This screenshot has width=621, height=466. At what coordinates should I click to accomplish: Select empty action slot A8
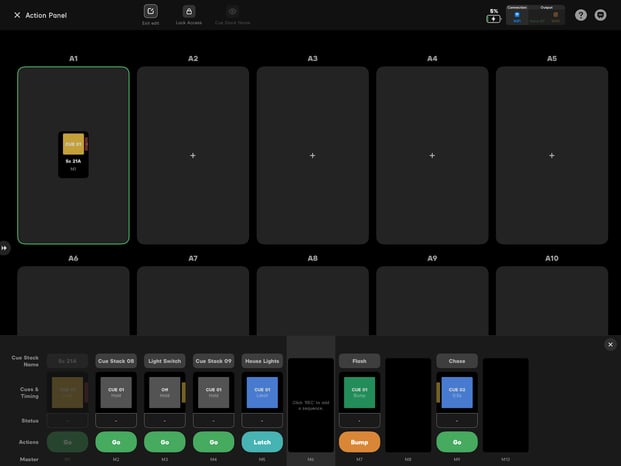[312, 301]
